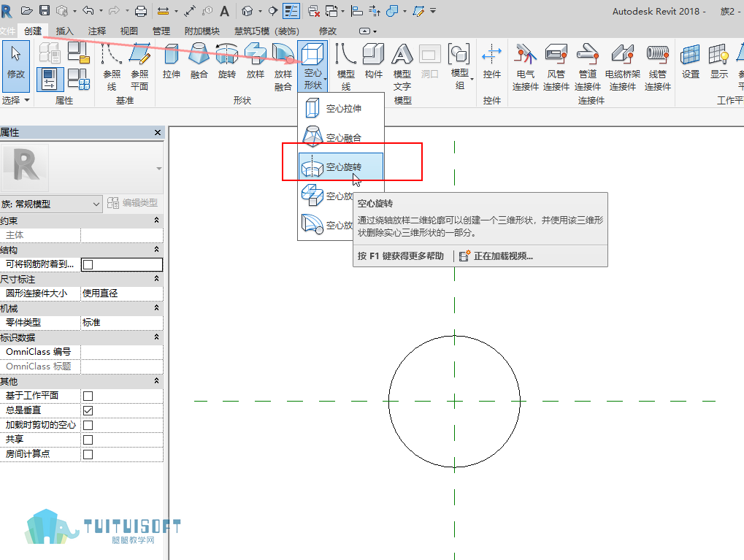Click the 构件 component tool
The height and width of the screenshot is (560, 744).
[373, 61]
